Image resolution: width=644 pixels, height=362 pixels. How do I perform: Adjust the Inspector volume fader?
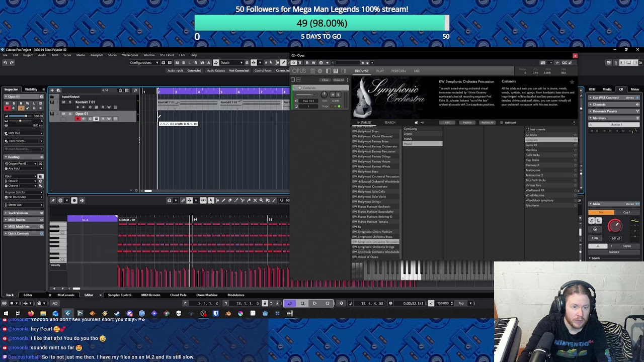pyautogui.click(x=19, y=116)
